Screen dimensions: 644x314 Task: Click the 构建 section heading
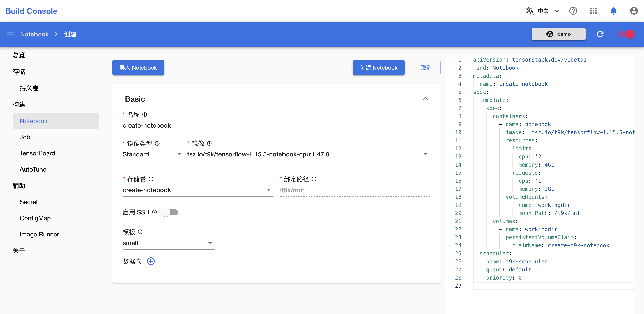coord(19,104)
